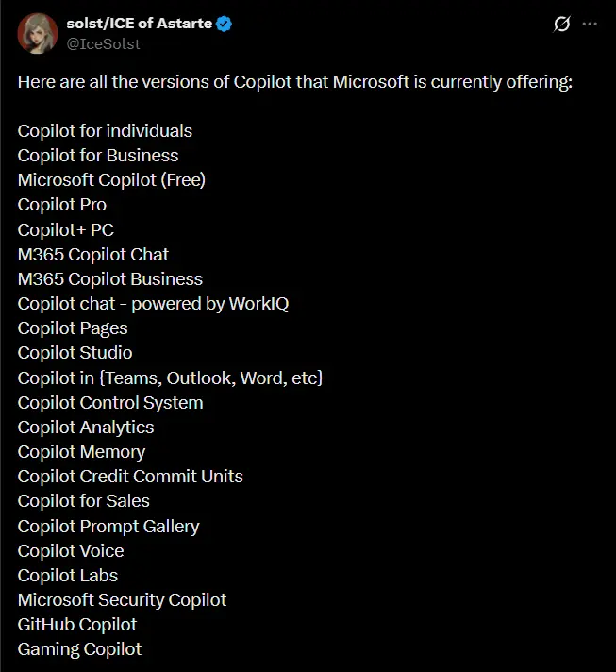Click the "M365 Copilot Chat" line

(93, 254)
